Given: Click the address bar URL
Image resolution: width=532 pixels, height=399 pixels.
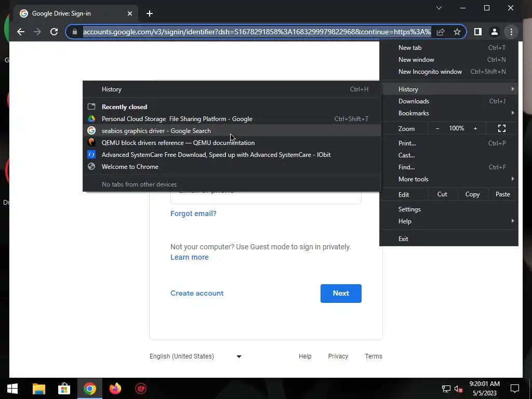Looking at the screenshot, I should coord(257,32).
